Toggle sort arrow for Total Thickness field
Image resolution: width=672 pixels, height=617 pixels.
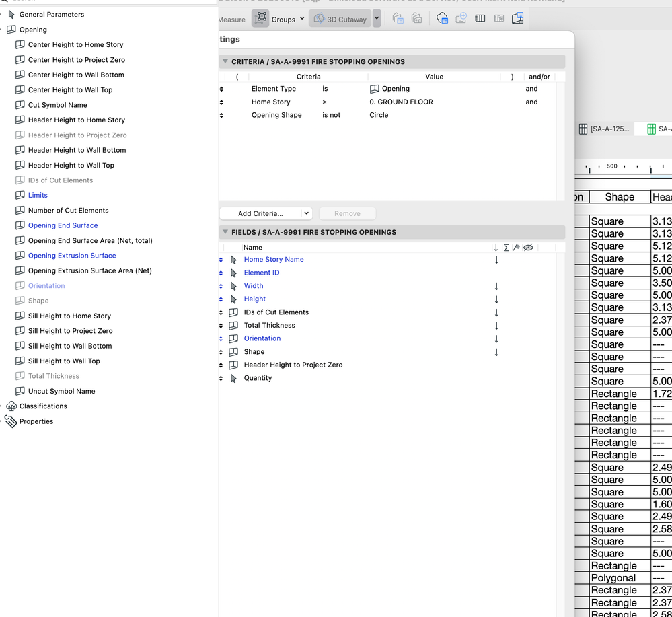(496, 326)
